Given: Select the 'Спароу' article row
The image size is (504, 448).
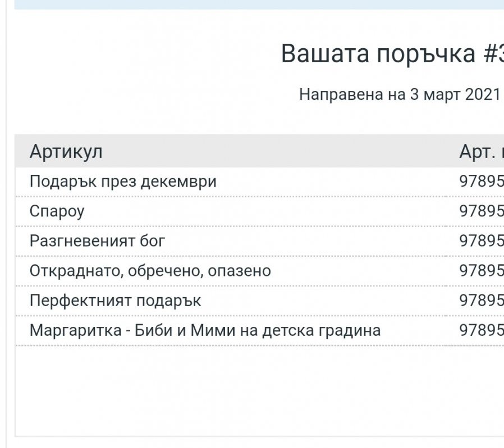Looking at the screenshot, I should [x=57, y=211].
